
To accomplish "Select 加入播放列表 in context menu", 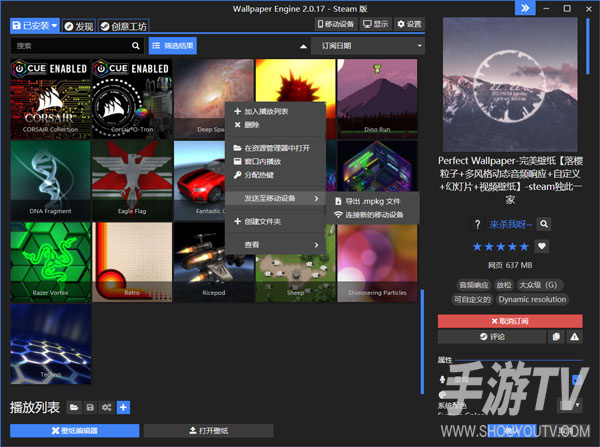I will (x=275, y=111).
